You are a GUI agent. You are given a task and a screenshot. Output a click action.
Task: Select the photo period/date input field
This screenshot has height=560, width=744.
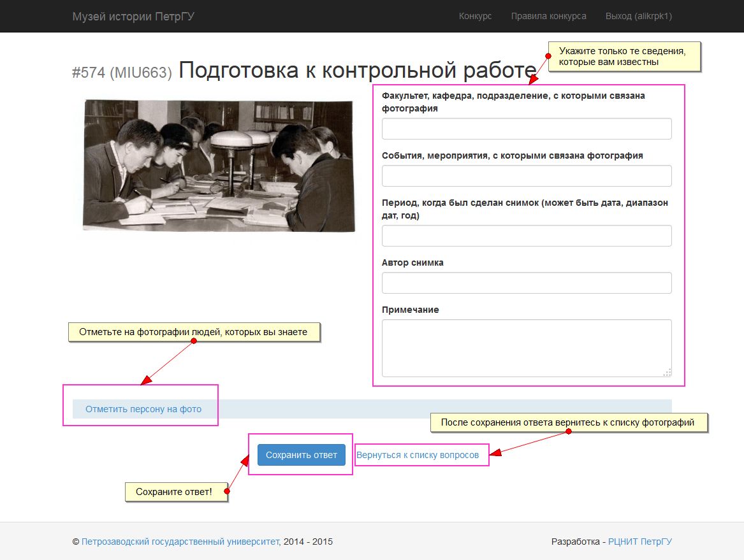click(526, 236)
